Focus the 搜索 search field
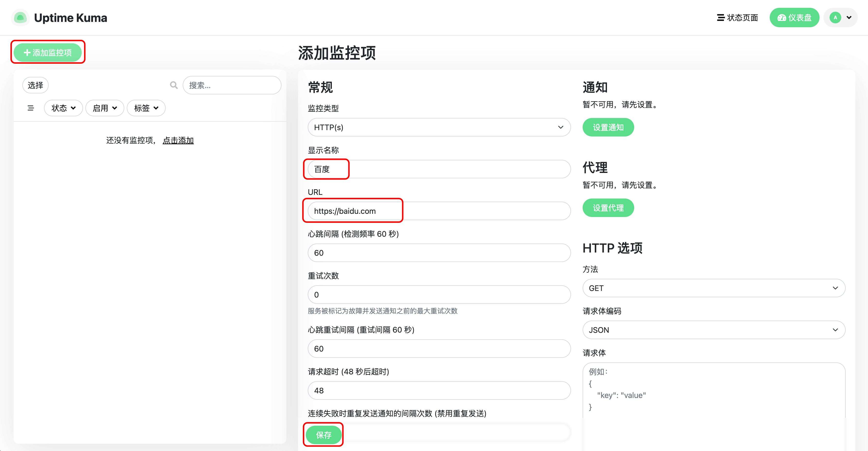The height and width of the screenshot is (451, 868). click(x=232, y=85)
